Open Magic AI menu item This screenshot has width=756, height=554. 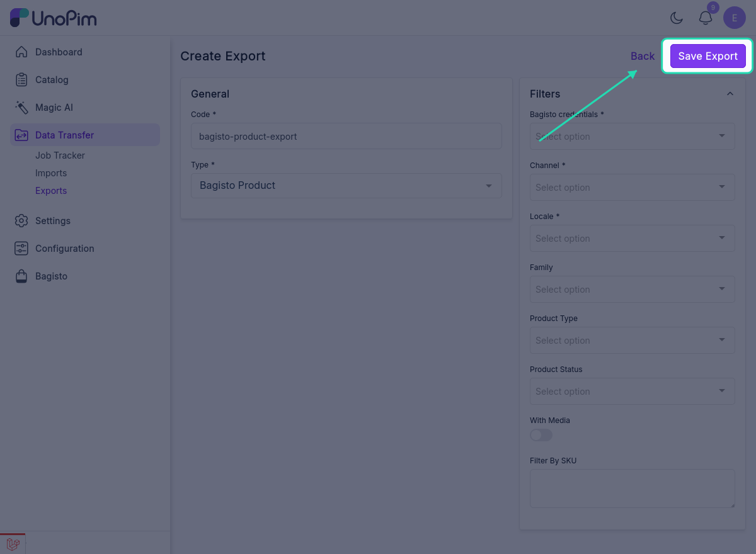(85, 108)
